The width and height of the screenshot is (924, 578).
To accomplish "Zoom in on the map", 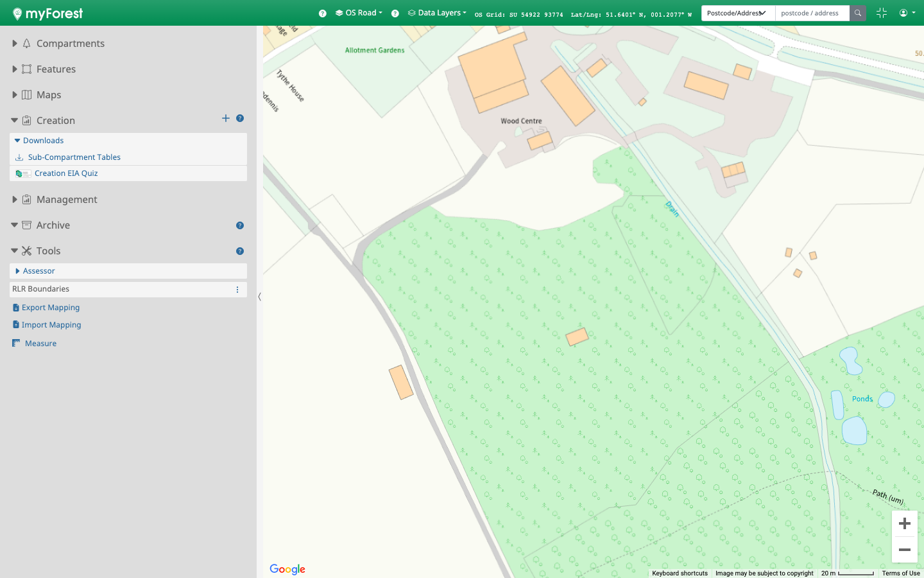I will coord(904,523).
